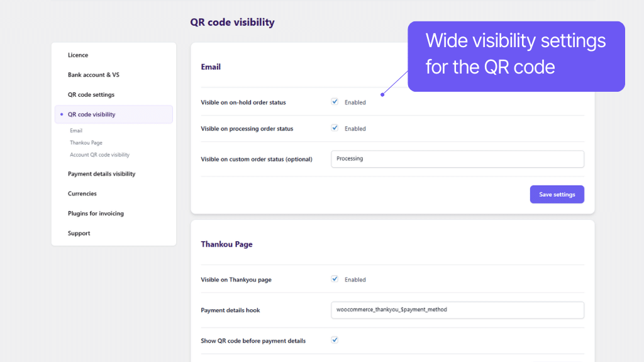Untick Show QR code before payment details

335,339
